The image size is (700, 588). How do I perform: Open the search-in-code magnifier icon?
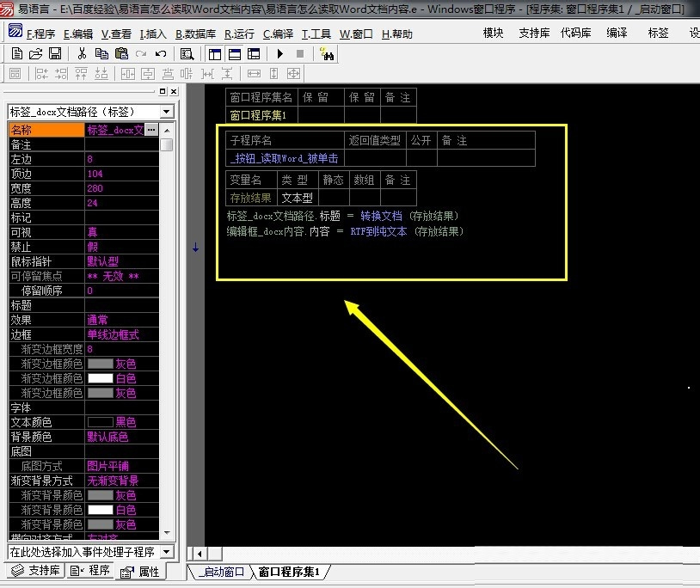tap(187, 54)
